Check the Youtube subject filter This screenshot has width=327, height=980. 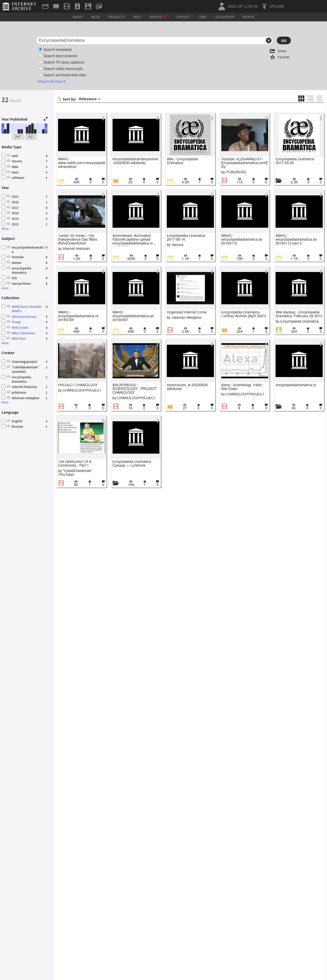point(3,257)
